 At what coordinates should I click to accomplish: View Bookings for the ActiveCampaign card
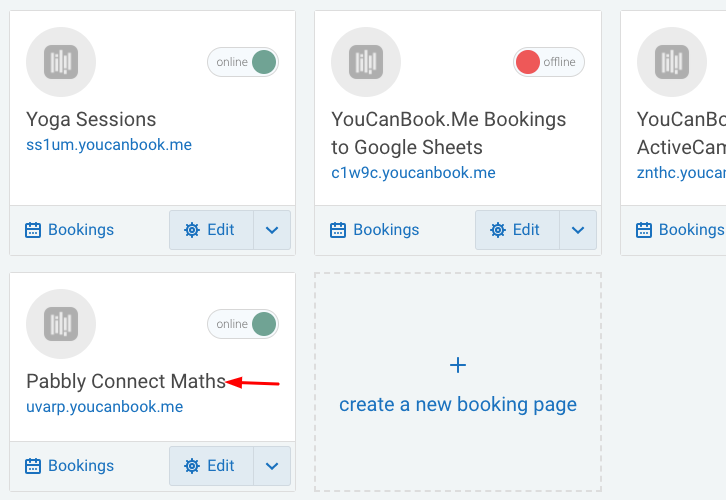680,230
